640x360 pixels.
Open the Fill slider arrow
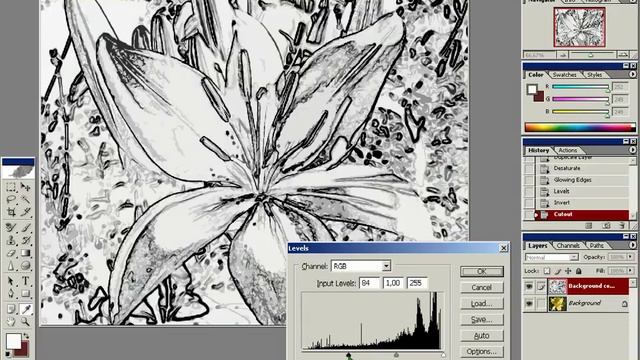pyautogui.click(x=631, y=271)
